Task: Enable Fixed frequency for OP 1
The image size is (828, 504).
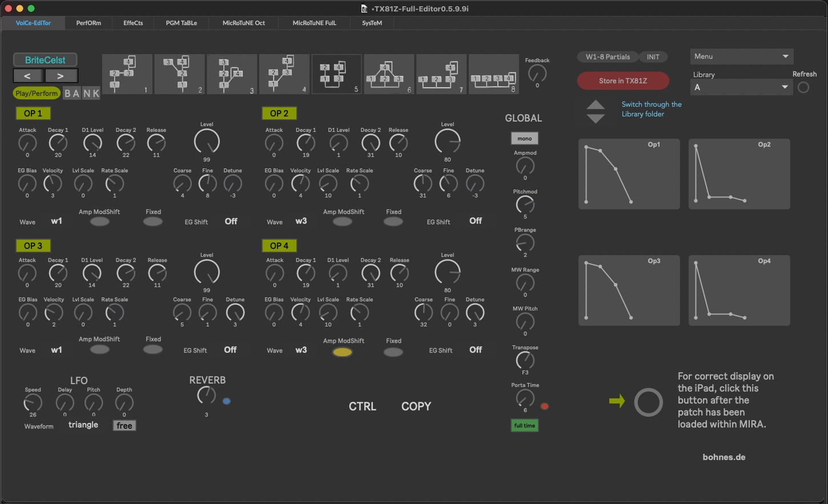Action: tap(153, 221)
